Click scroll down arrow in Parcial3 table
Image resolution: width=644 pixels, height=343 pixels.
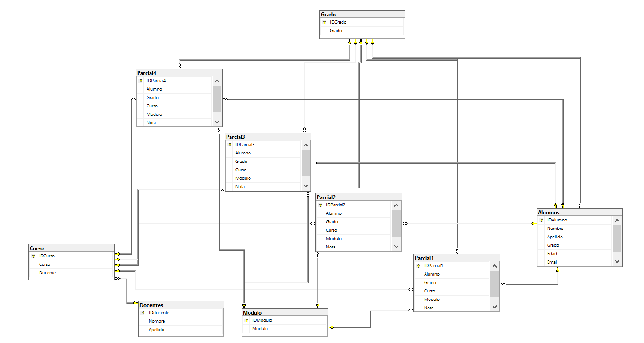(306, 186)
